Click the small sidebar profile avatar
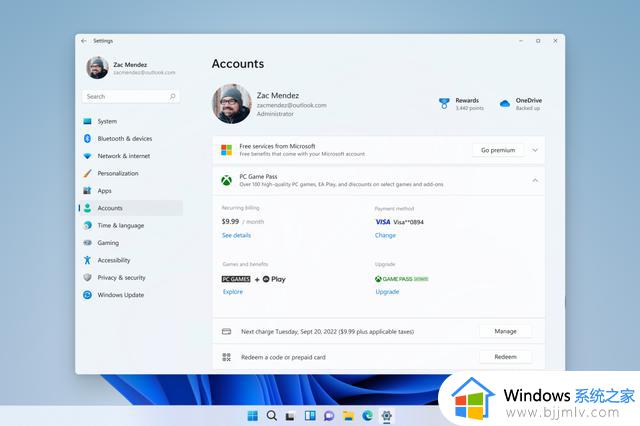Screen dimensions: 640x426 [x=97, y=68]
